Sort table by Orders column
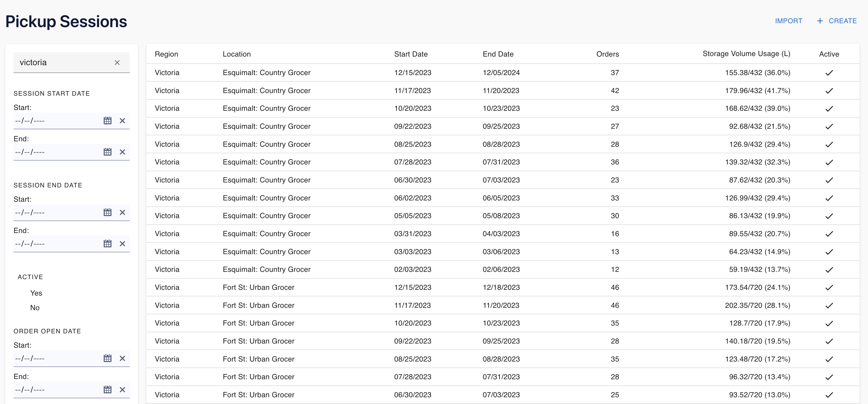The height and width of the screenshot is (404, 868). coord(607,54)
